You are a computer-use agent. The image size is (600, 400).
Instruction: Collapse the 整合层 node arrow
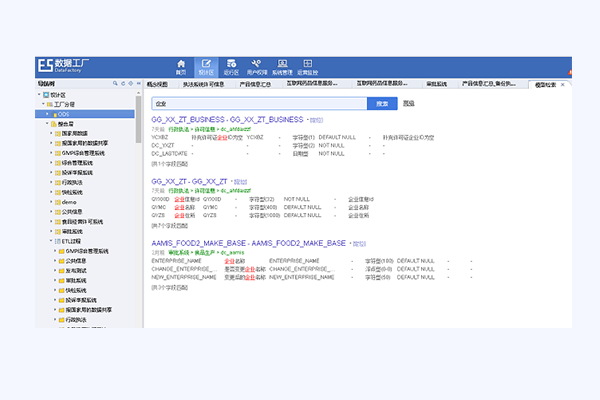(x=47, y=124)
